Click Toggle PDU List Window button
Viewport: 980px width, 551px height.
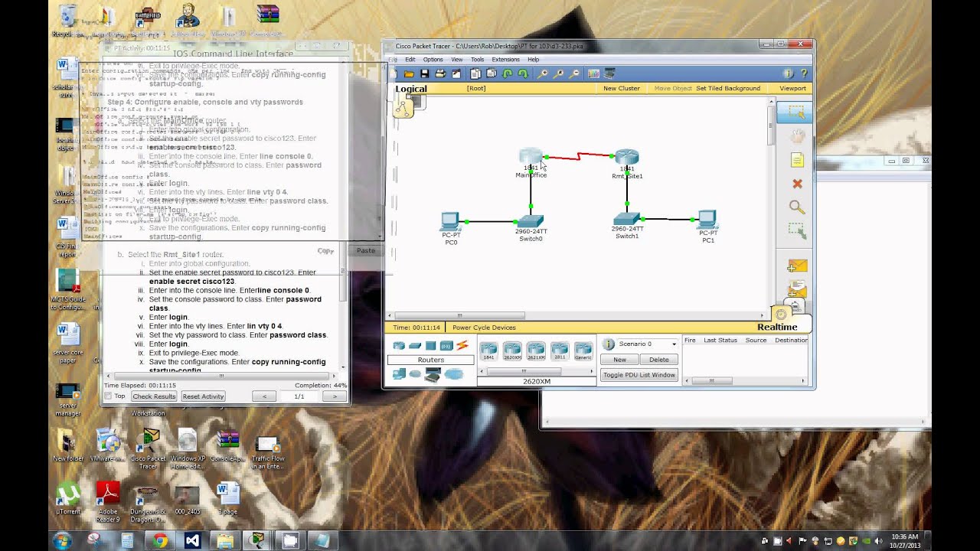[x=639, y=375]
